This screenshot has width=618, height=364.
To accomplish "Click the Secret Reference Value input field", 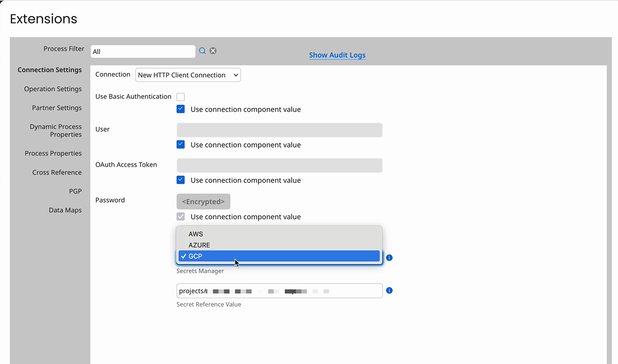I will click(x=279, y=291).
